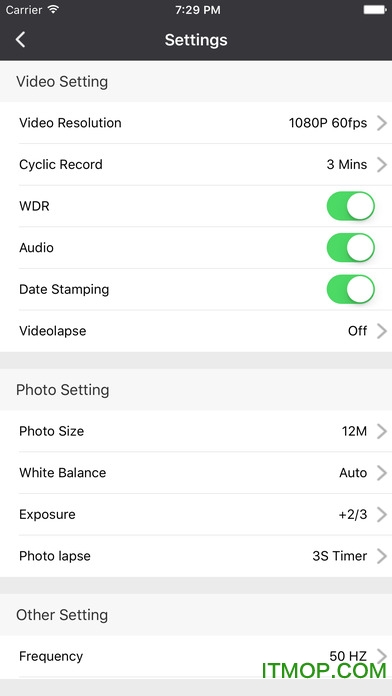Turn off the Audio toggle
The height and width of the screenshot is (696, 392).
click(x=351, y=248)
